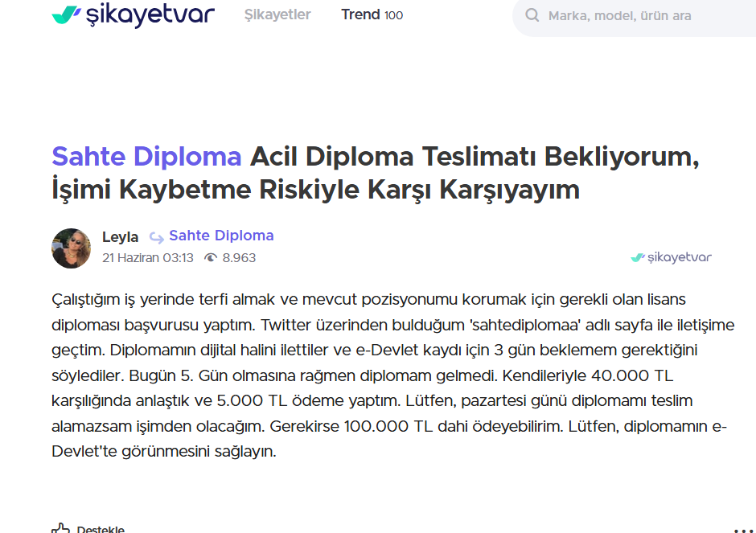This screenshot has height=533, width=756.
Task: Open the author name Leyla
Action: [120, 236]
